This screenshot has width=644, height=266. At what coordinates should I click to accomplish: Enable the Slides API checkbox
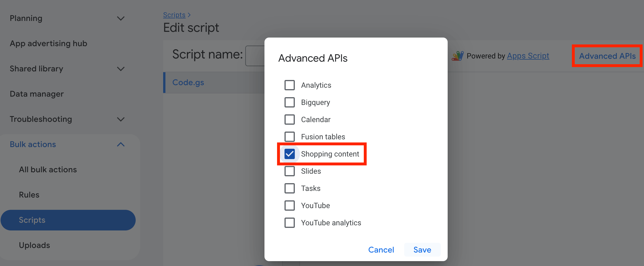point(289,171)
